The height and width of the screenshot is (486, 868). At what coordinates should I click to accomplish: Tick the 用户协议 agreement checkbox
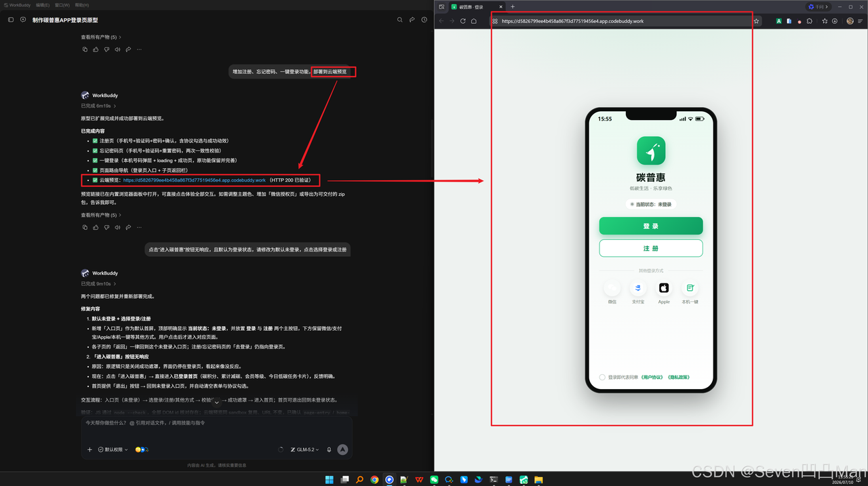coord(602,378)
